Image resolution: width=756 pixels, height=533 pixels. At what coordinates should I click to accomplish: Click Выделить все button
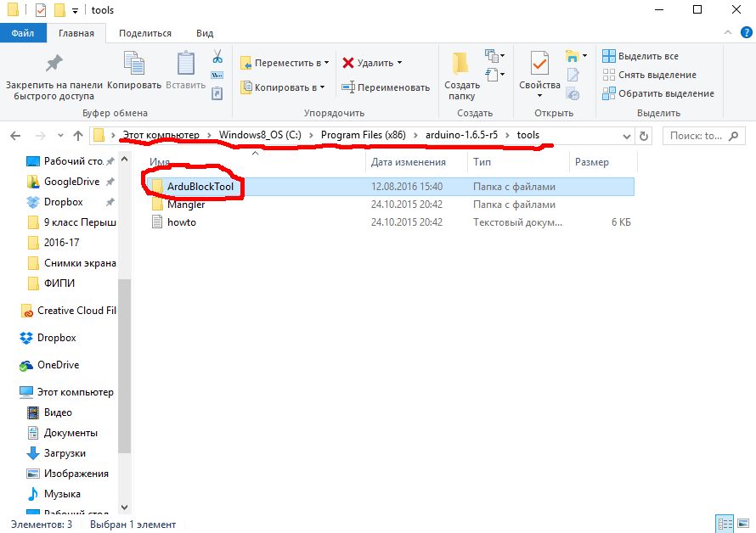640,56
